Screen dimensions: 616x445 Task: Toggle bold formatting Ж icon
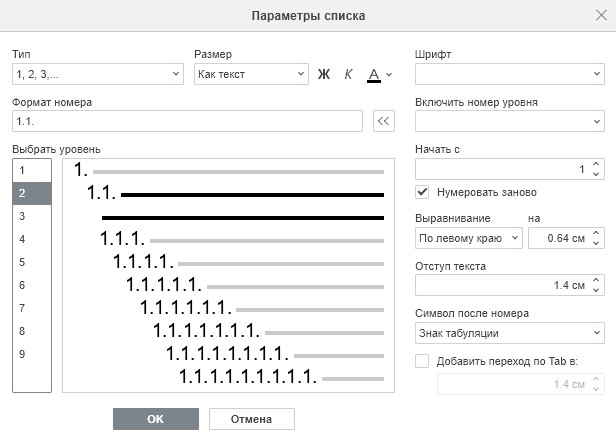pyautogui.click(x=324, y=74)
